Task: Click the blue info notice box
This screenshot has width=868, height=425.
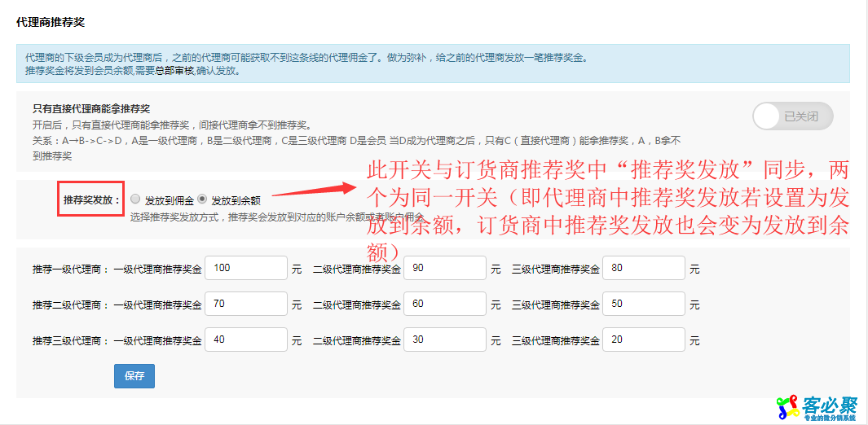Action: tap(432, 64)
